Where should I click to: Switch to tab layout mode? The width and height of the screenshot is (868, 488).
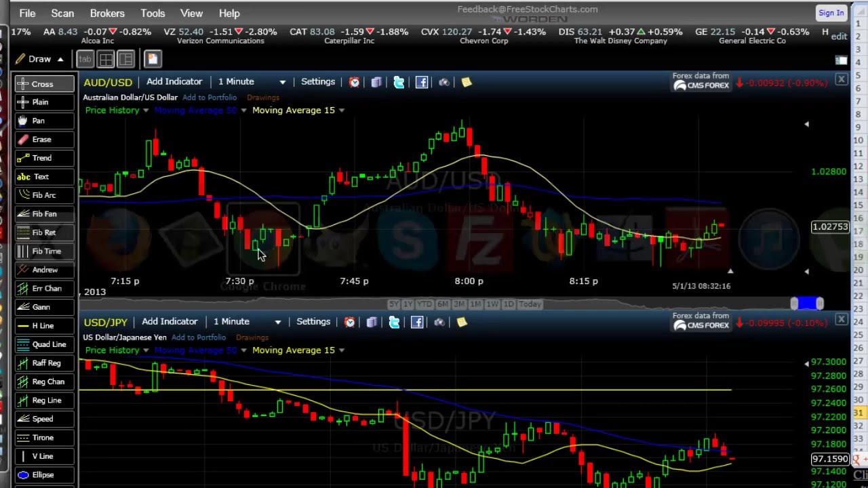(x=85, y=59)
